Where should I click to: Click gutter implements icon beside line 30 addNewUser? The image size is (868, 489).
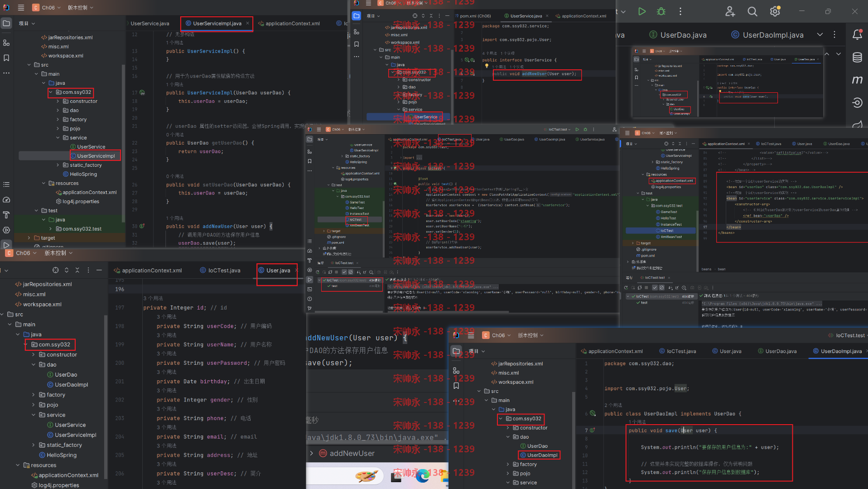tap(142, 226)
